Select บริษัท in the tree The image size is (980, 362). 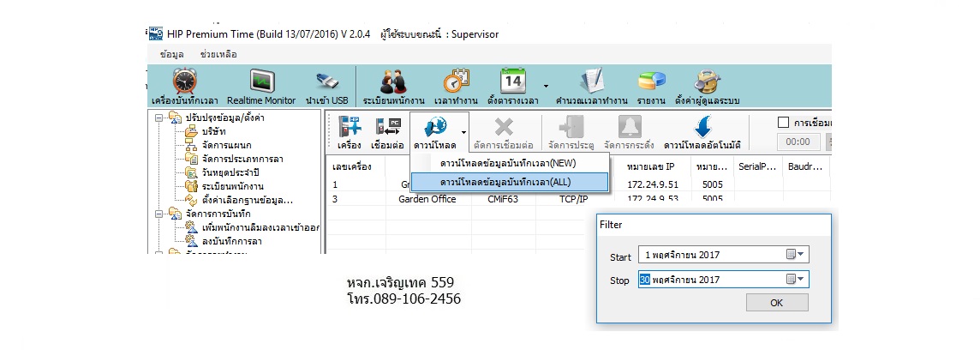(214, 131)
